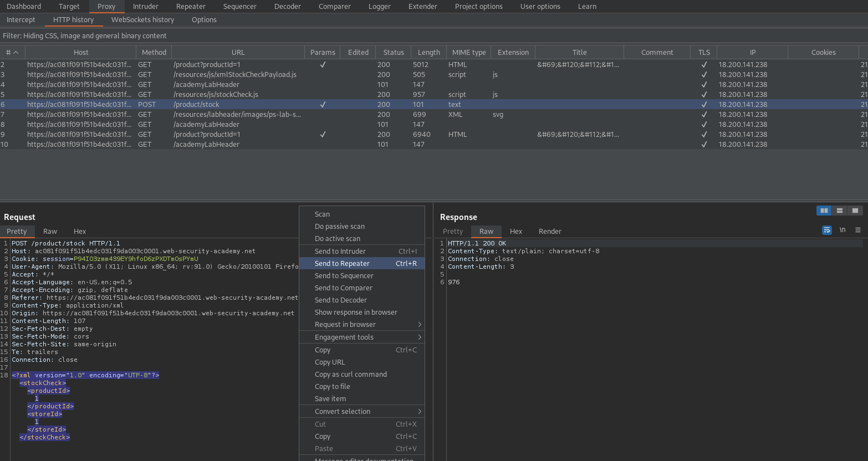Switch to WebSockets history sub-tab
The image size is (868, 461).
[x=143, y=20]
